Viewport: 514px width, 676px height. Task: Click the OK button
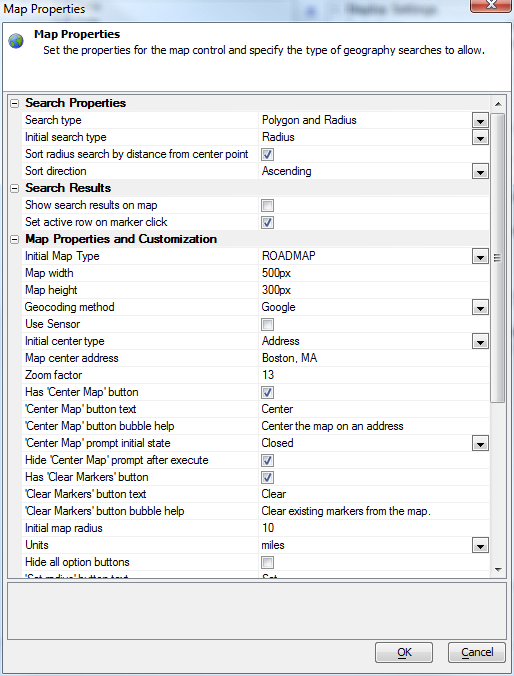tap(404, 652)
